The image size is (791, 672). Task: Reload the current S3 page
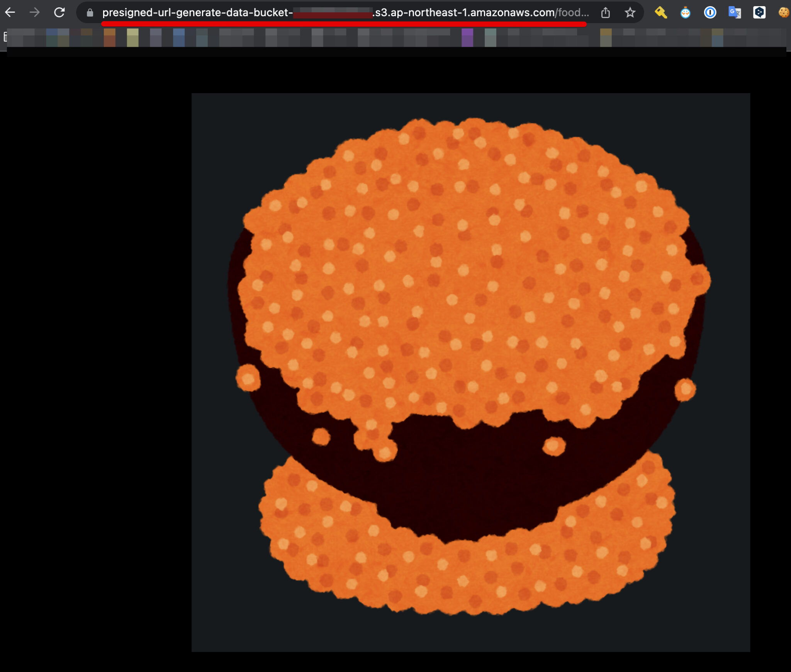pyautogui.click(x=59, y=13)
